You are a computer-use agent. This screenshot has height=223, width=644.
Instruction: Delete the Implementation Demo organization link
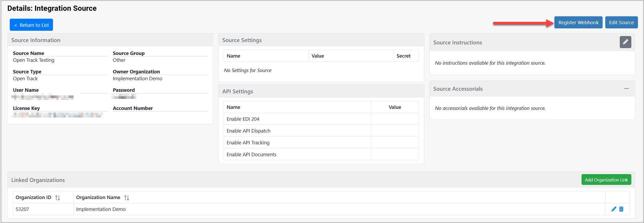[621, 209]
